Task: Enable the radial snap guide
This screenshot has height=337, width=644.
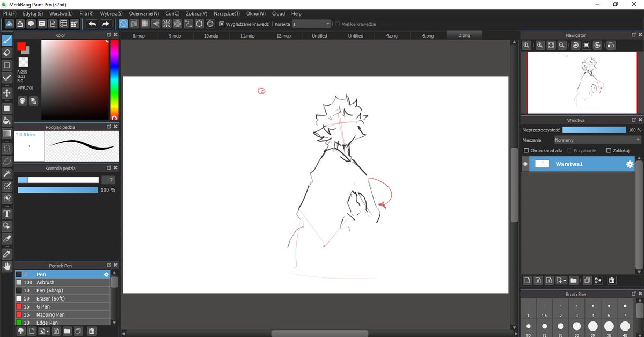Action: (x=166, y=24)
